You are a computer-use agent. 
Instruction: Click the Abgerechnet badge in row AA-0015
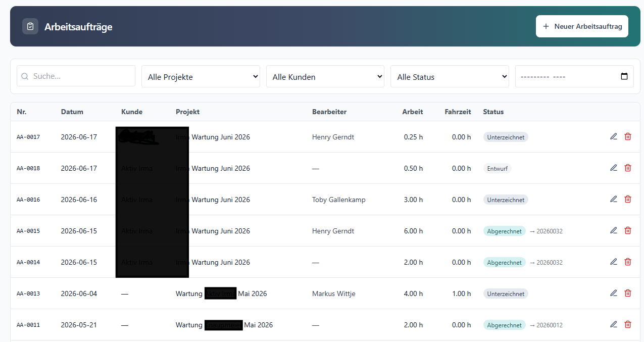(x=505, y=231)
